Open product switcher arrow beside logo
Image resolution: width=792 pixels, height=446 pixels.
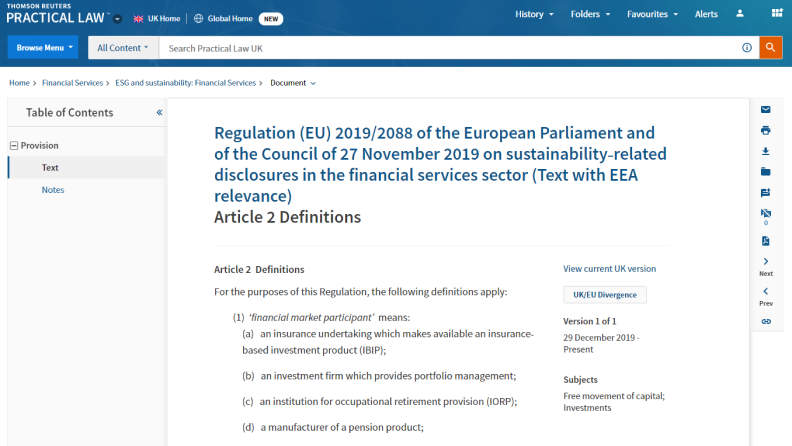117,19
